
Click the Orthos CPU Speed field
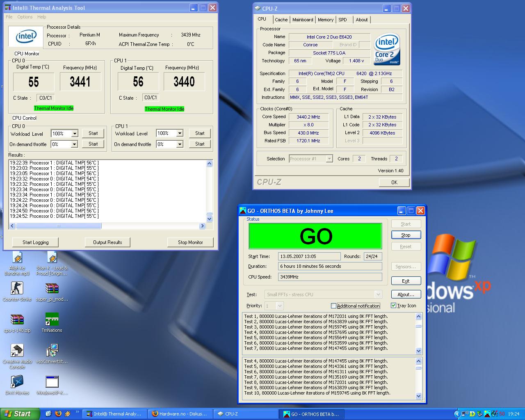point(330,277)
